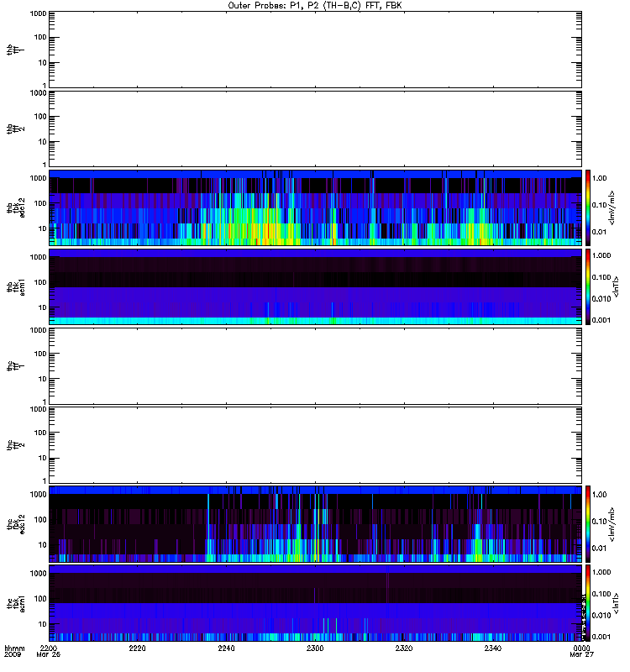
Task: Click the 1 tick of thc fff 2 panel
Action: point(45,480)
